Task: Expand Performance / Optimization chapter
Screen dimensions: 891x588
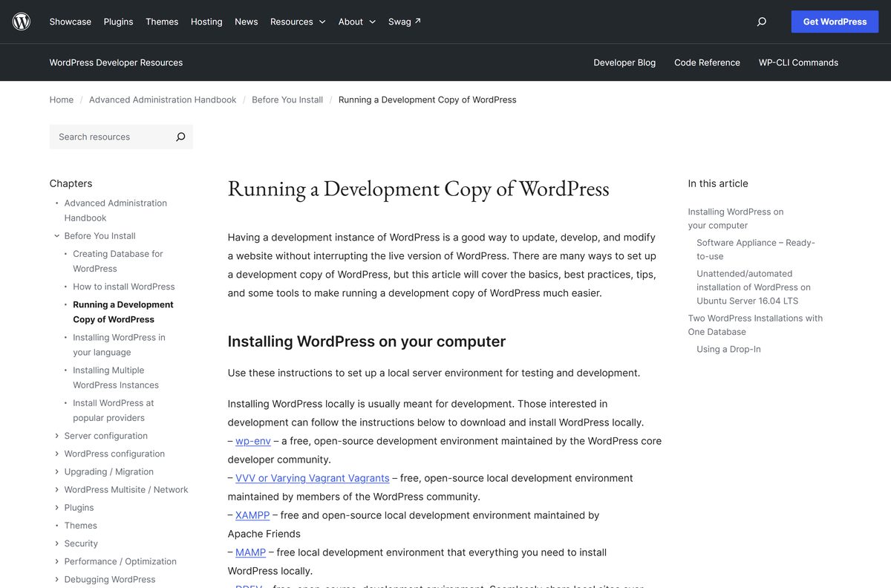Action: pos(57,561)
